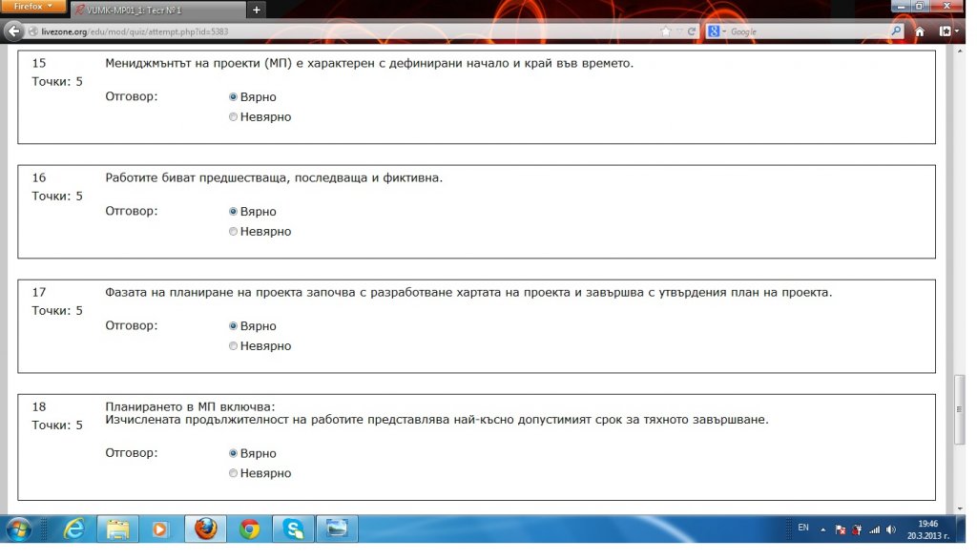Screen dimensions: 977x560
Task: Click the scrollbar up arrow
Action: (959, 51)
